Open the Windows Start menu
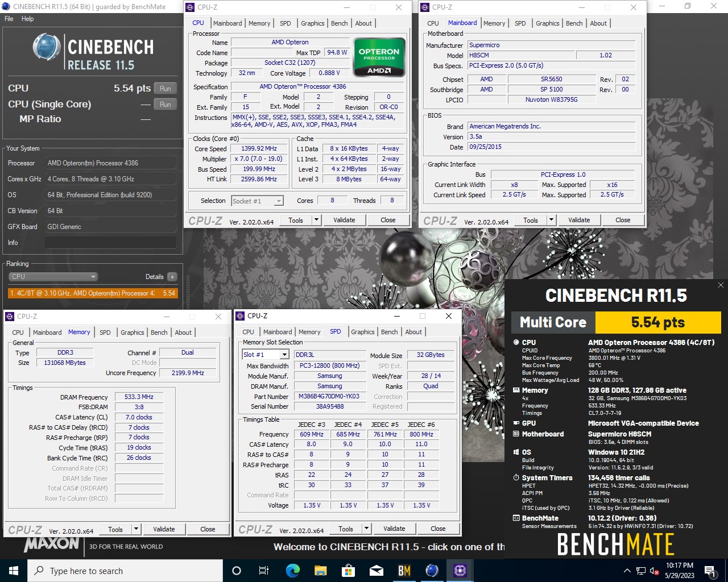 (14, 571)
